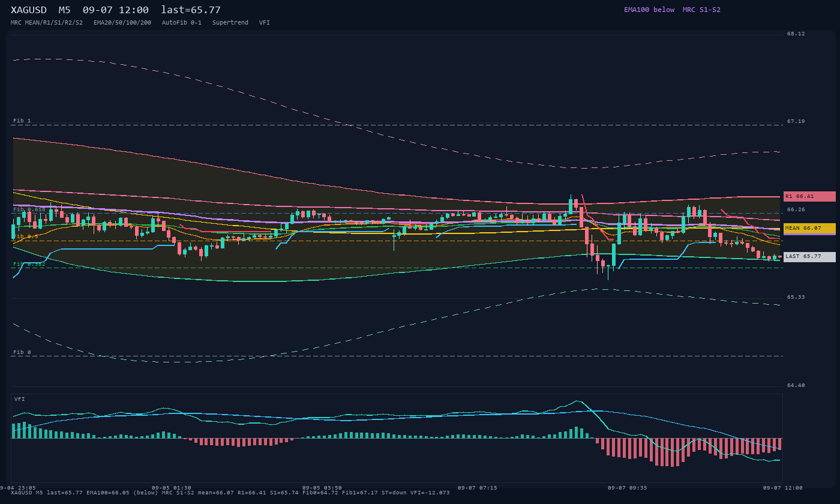The height and width of the screenshot is (504, 840).
Task: Click the EMA100 below status text
Action: point(649,10)
